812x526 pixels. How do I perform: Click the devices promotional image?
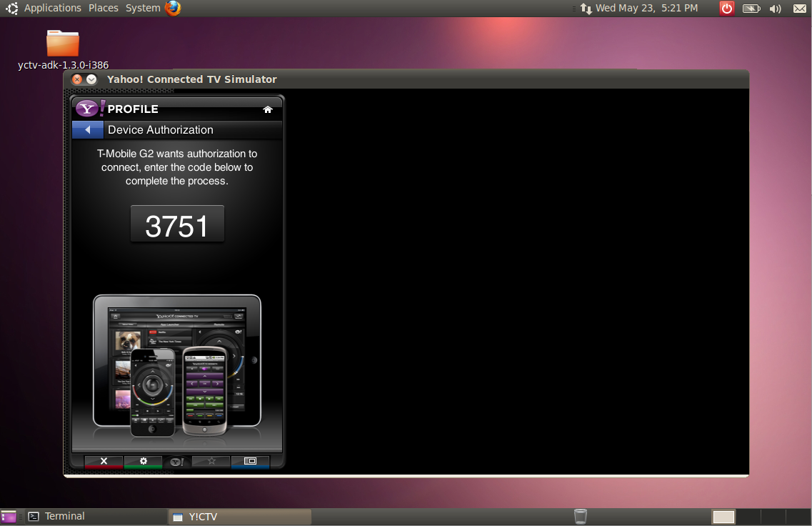pos(177,366)
